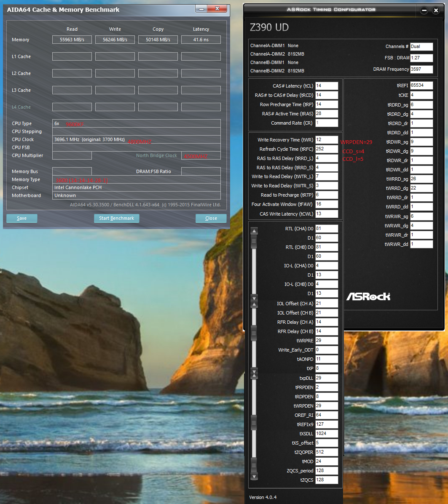Image resolution: width=448 pixels, height=504 pixels.
Task: Select the CAS# Latency (tCL) field
Action: pyautogui.click(x=327, y=86)
